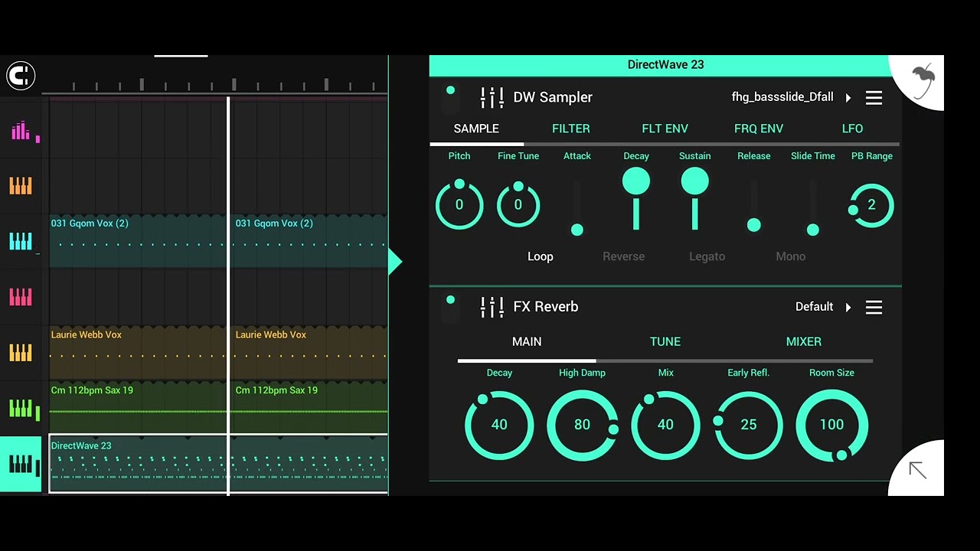Click the High Damp knob showing 80
Image resolution: width=980 pixels, height=551 pixels.
click(x=583, y=425)
